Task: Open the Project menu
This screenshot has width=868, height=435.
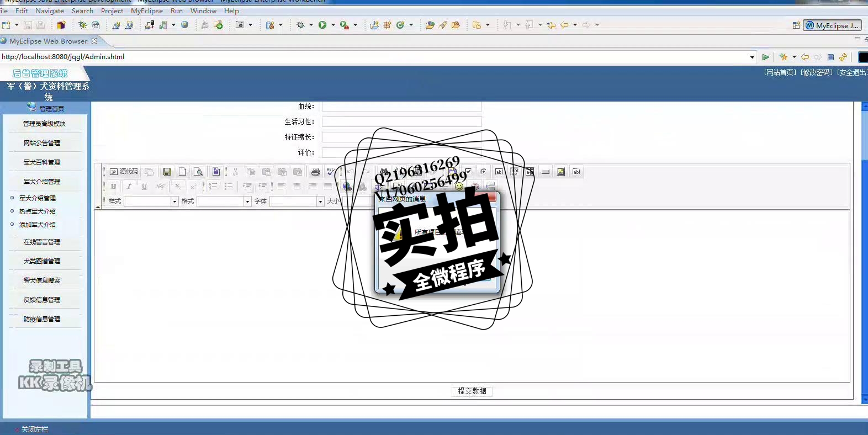Action: click(112, 10)
